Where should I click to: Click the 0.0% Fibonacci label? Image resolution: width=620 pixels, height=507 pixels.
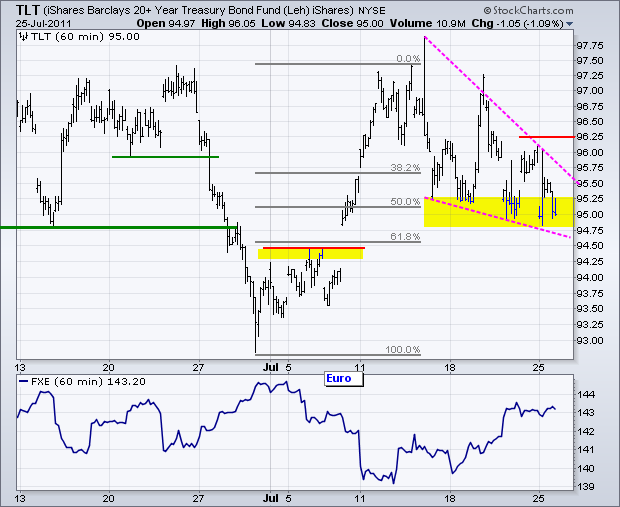tap(408, 59)
